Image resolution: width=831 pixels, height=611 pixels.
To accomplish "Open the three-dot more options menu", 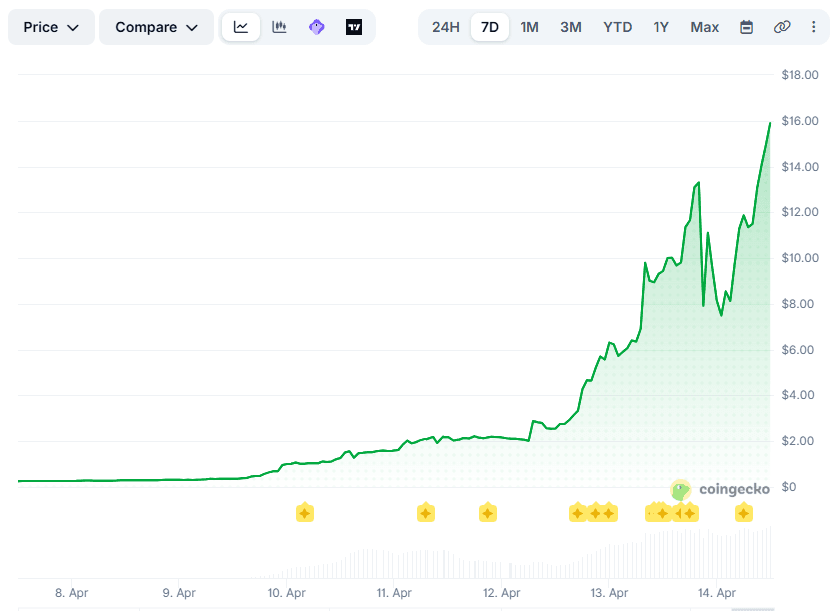I will 812,27.
